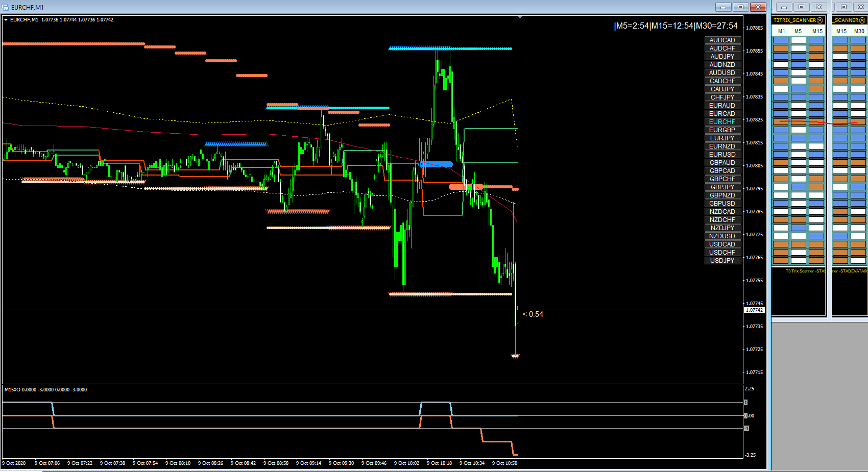The width and height of the screenshot is (868, 472).
Task: Click the M30 column header in the second scanner
Action: tap(859, 31)
